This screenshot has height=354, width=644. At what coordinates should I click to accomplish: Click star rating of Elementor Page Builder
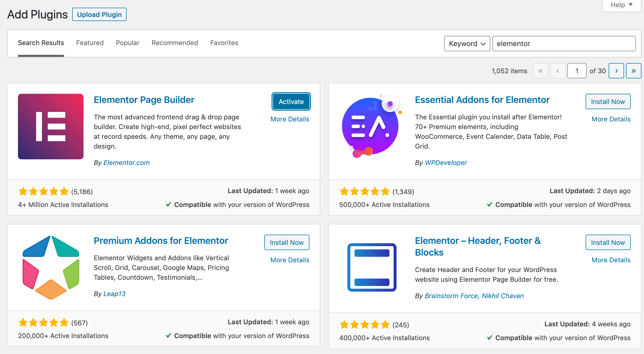point(44,192)
